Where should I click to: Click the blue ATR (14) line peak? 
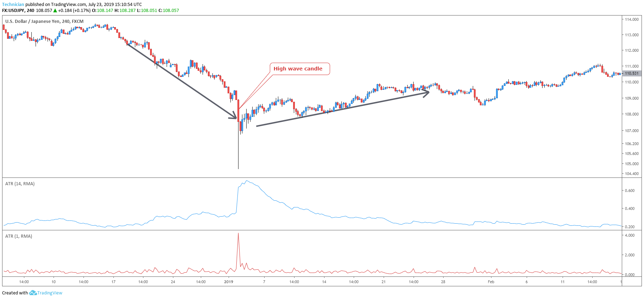click(247, 181)
